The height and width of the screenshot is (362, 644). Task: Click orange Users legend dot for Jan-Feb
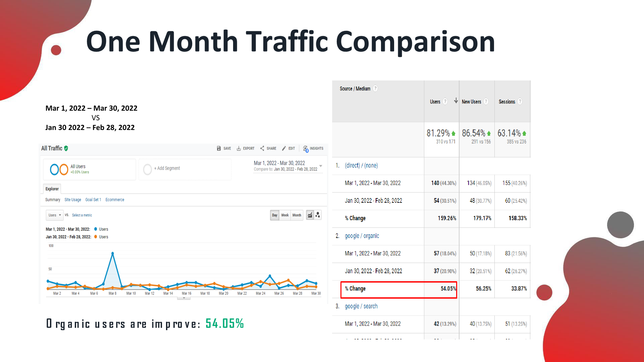click(96, 237)
